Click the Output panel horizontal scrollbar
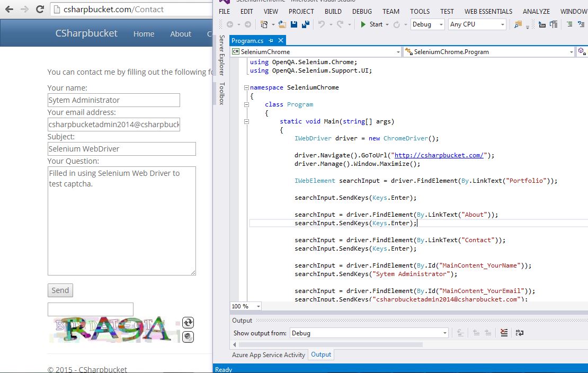The height and width of the screenshot is (373, 588). (x=331, y=344)
